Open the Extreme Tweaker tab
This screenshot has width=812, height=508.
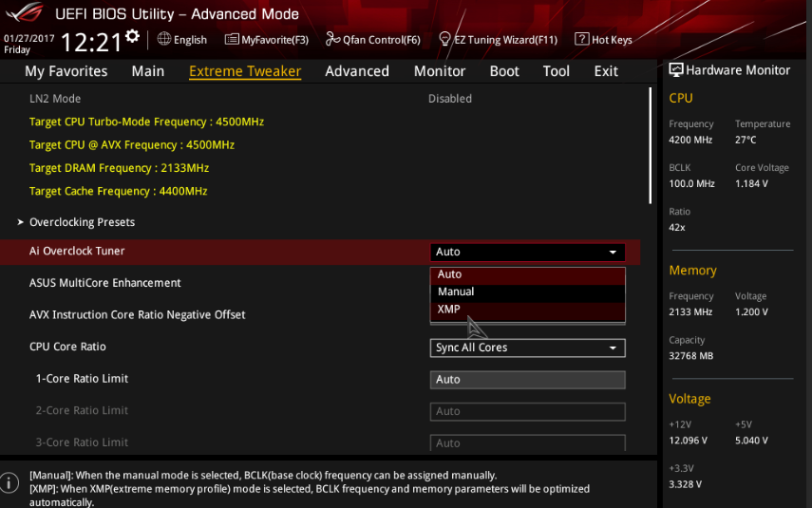click(x=245, y=71)
